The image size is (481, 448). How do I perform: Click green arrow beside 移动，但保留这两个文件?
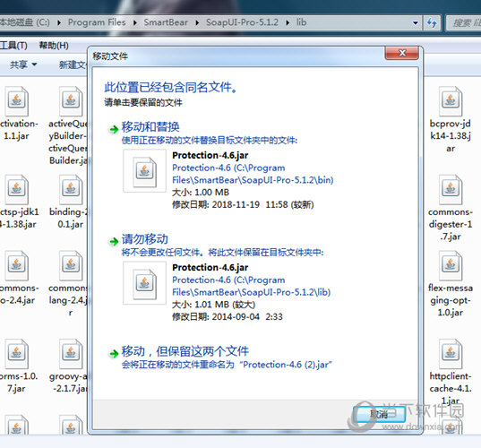tap(114, 354)
